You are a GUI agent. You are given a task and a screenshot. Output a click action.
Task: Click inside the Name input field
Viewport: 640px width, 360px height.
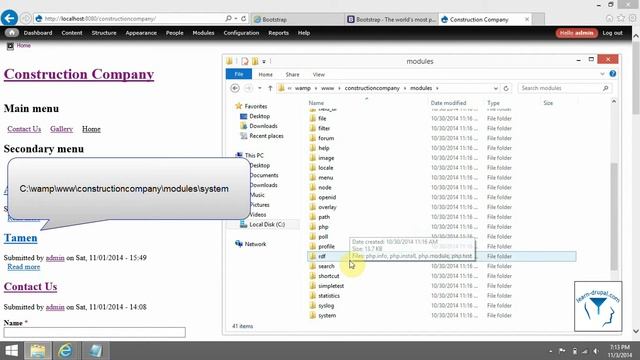94,333
